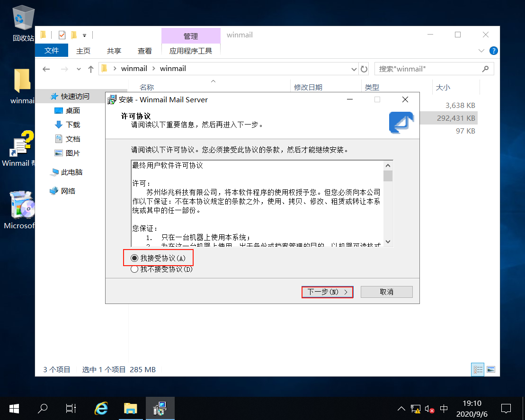Select 下载 in navigation pane
This screenshot has height=420, width=525.
[x=72, y=125]
